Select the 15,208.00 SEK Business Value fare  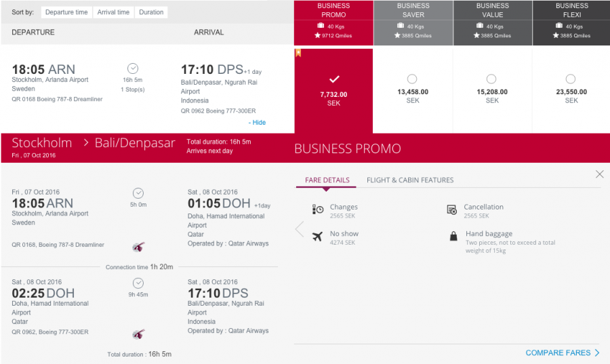tap(491, 79)
